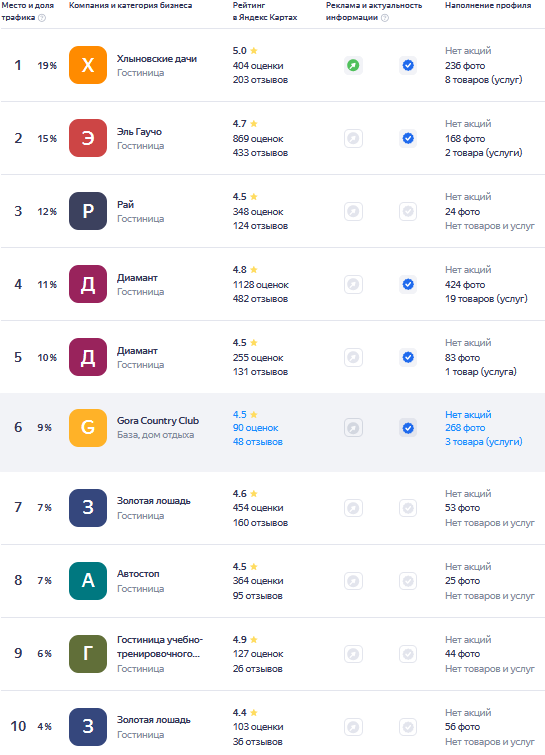This screenshot has width=545, height=755.
Task: Click grey advertising icon in Автостоп row
Action: click(x=353, y=581)
